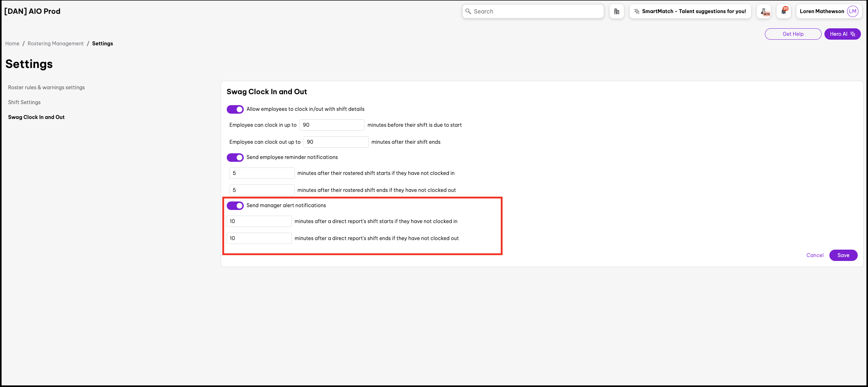Toggle Allow employees to clock in/out

(235, 109)
